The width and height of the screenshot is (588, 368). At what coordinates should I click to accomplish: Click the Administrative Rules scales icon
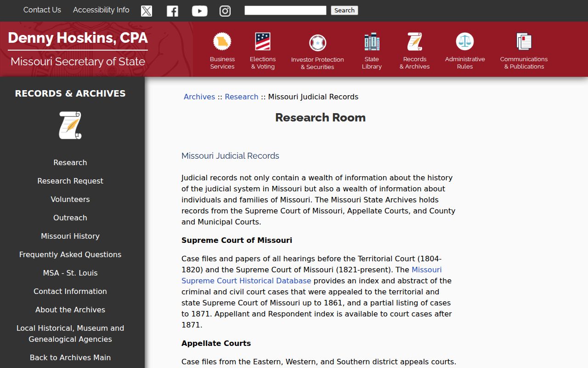(465, 41)
